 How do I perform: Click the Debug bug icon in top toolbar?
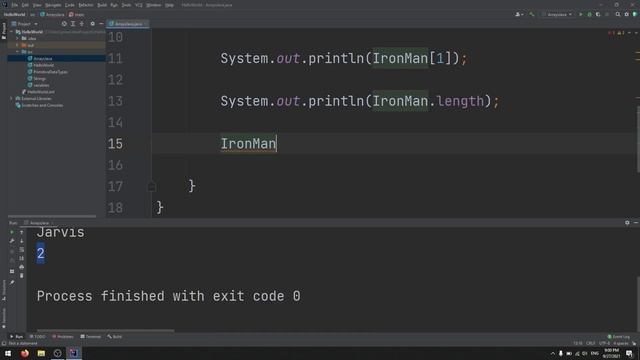(589, 14)
